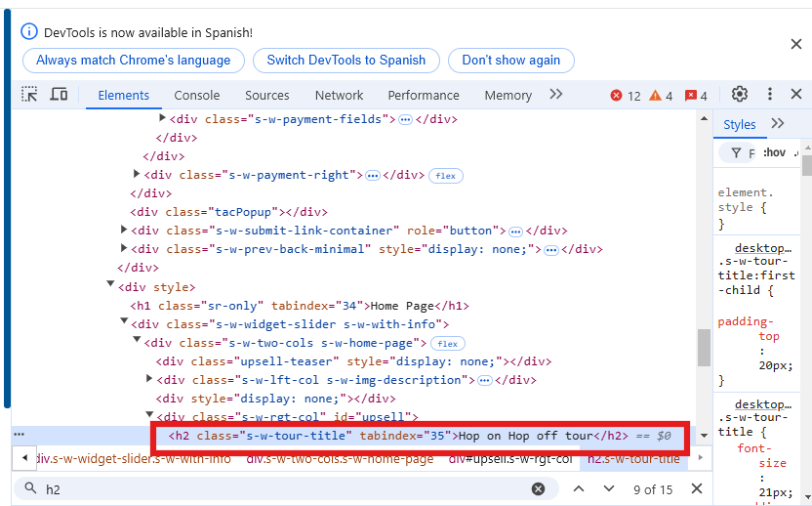The height and width of the screenshot is (506, 812).
Task: Show more Styles pane tabs
Action: [x=778, y=123]
